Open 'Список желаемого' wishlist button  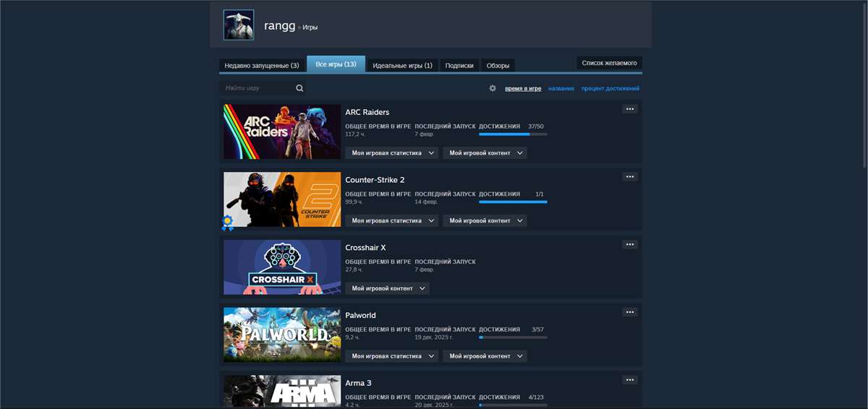tap(609, 63)
